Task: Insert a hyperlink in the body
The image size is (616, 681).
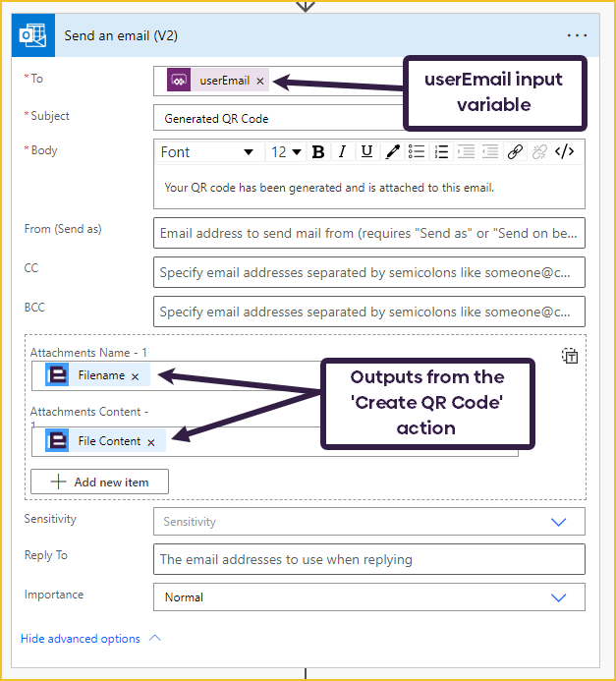Action: coord(515,151)
